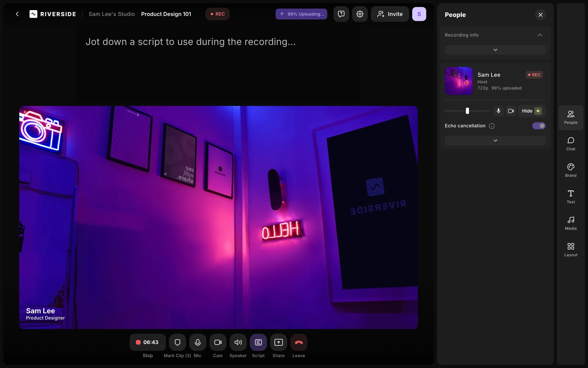Stop recording at 06:43 button

tap(148, 342)
